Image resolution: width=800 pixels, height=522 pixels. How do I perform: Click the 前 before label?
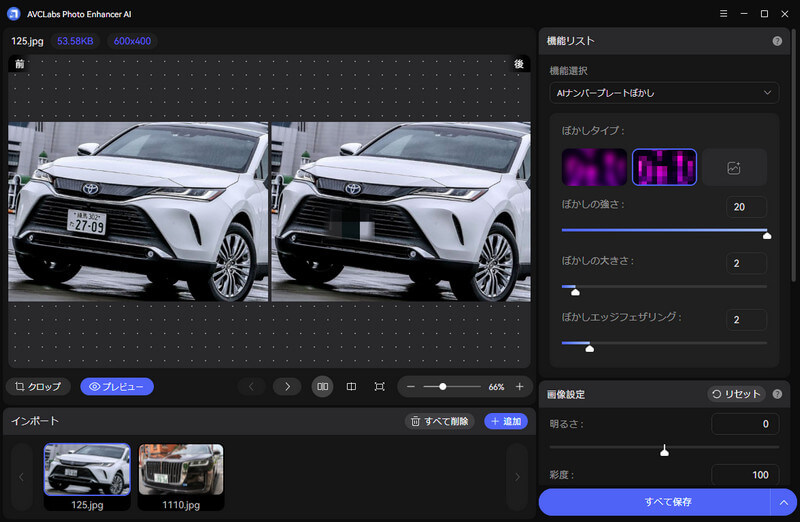point(19,64)
